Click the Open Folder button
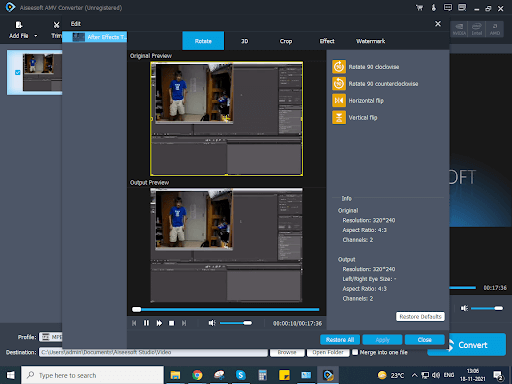This screenshot has width=512, height=384. point(328,352)
